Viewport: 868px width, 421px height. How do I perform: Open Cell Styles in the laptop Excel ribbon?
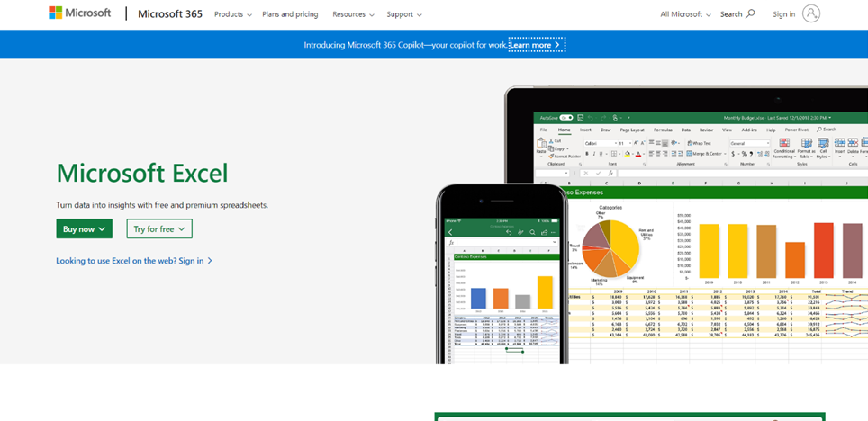pyautogui.click(x=823, y=148)
